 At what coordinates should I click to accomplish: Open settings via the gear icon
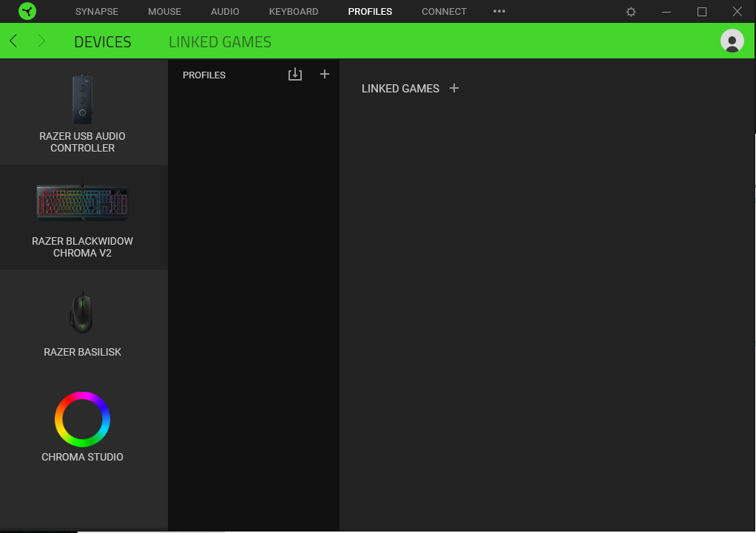click(631, 12)
